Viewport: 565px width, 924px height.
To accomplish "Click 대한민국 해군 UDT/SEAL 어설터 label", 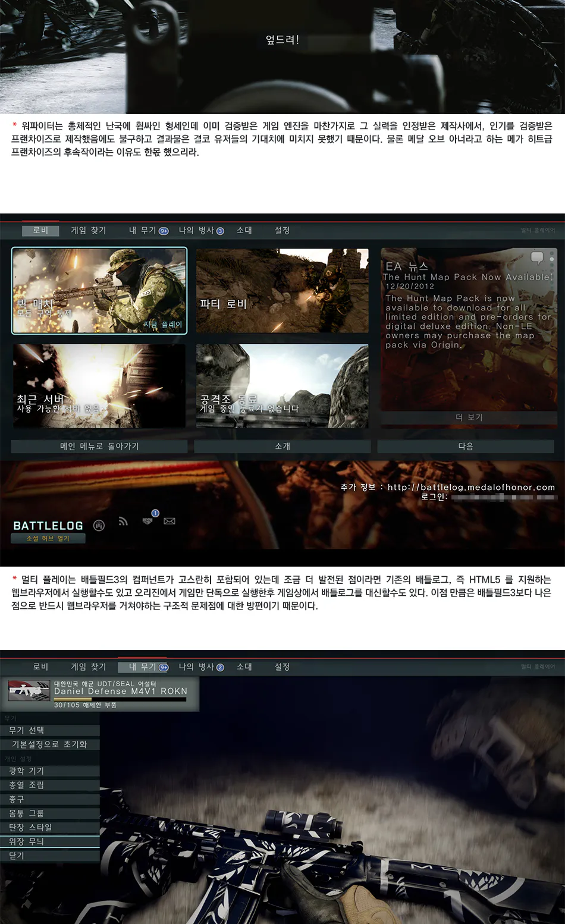I will pos(105,684).
